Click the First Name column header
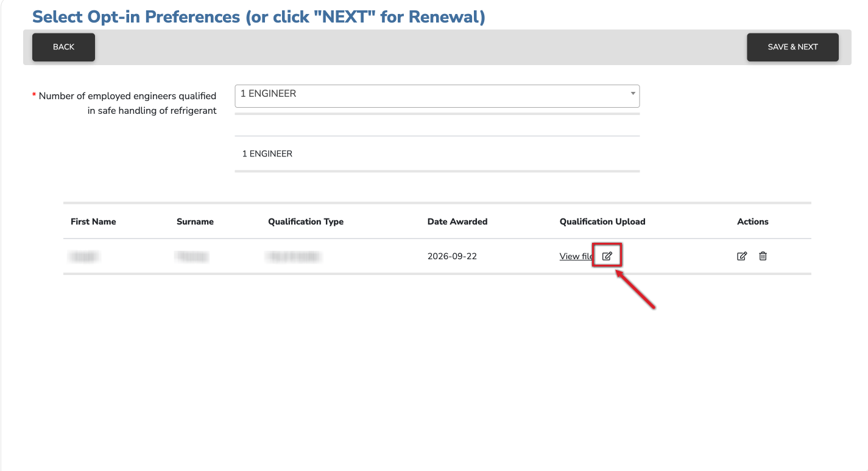868x471 pixels. click(x=93, y=222)
